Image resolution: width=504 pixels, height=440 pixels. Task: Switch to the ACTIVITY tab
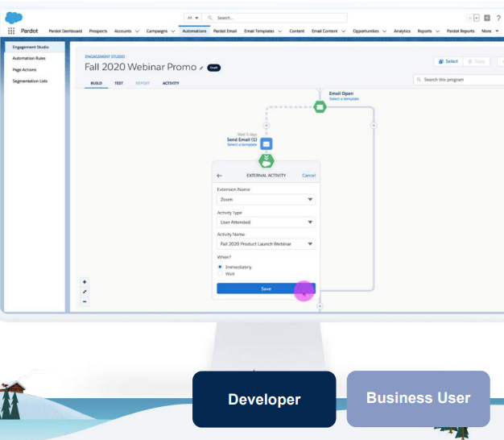(171, 83)
